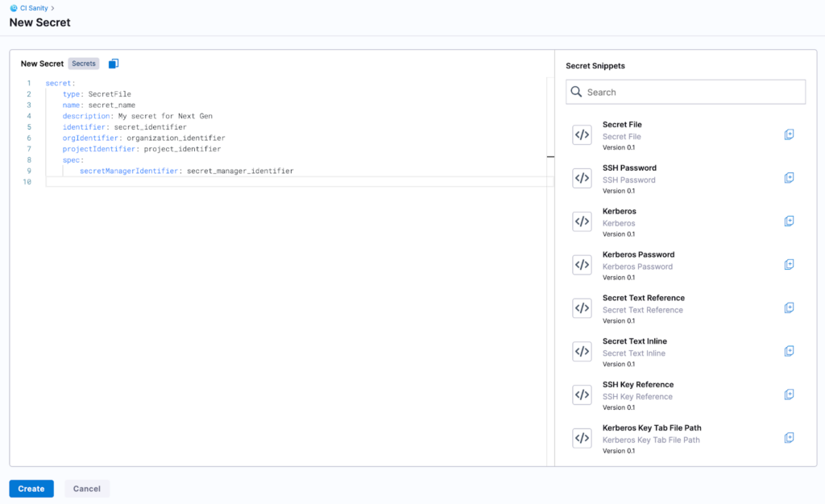Insert the Secret File snippet with its copy icon

(x=789, y=134)
